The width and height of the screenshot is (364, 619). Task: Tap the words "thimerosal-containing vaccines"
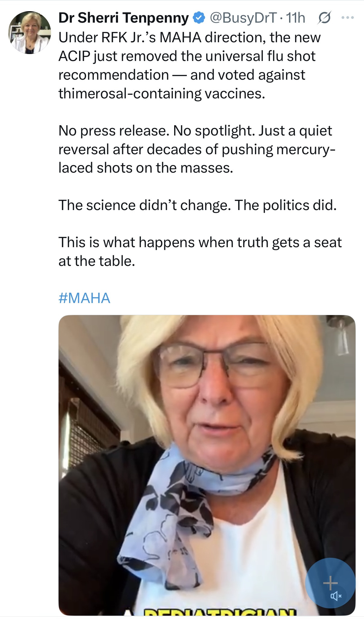tap(162, 94)
